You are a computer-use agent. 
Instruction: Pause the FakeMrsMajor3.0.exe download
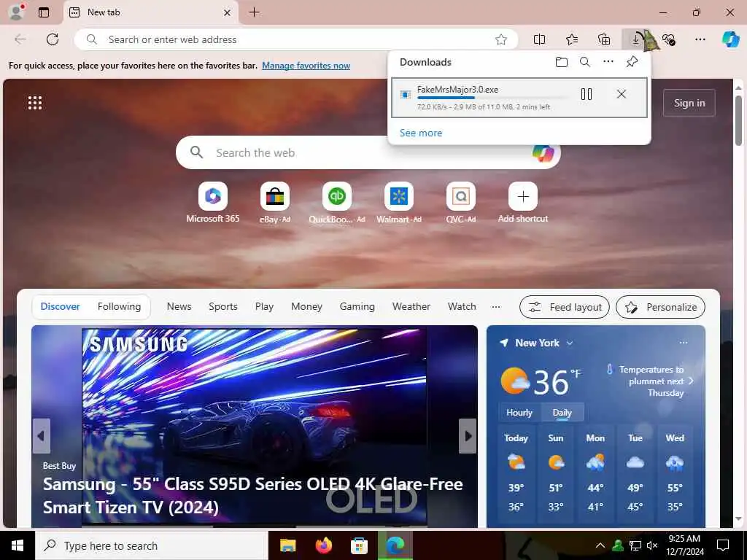[x=587, y=94]
